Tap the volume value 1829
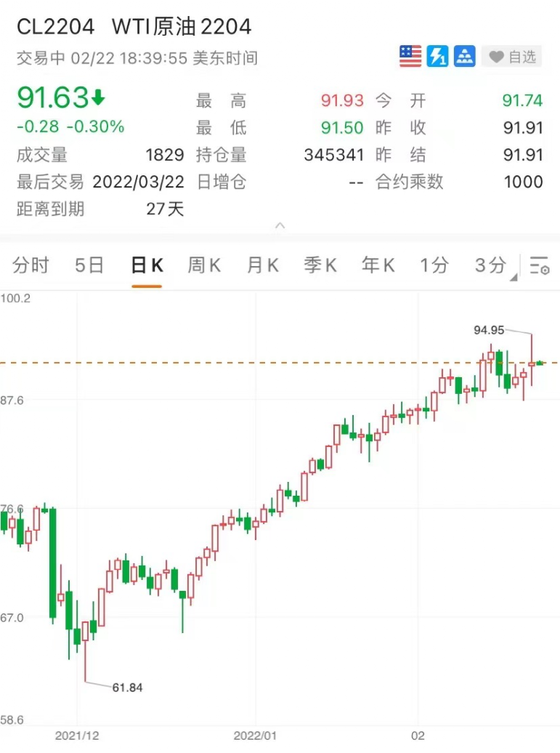 (x=165, y=155)
